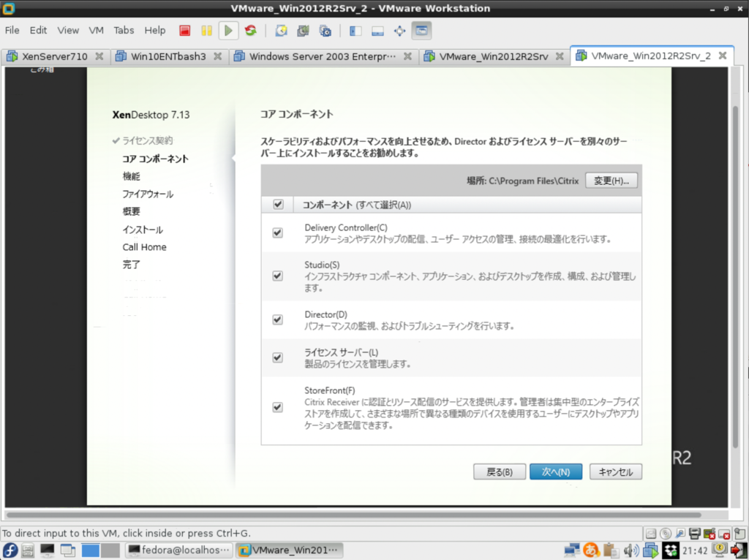Click VMware_Win201 taskbar window button

pos(290,550)
